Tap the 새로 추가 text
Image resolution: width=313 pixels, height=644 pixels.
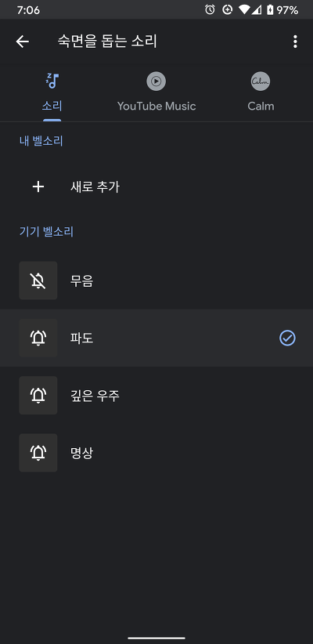(x=95, y=187)
